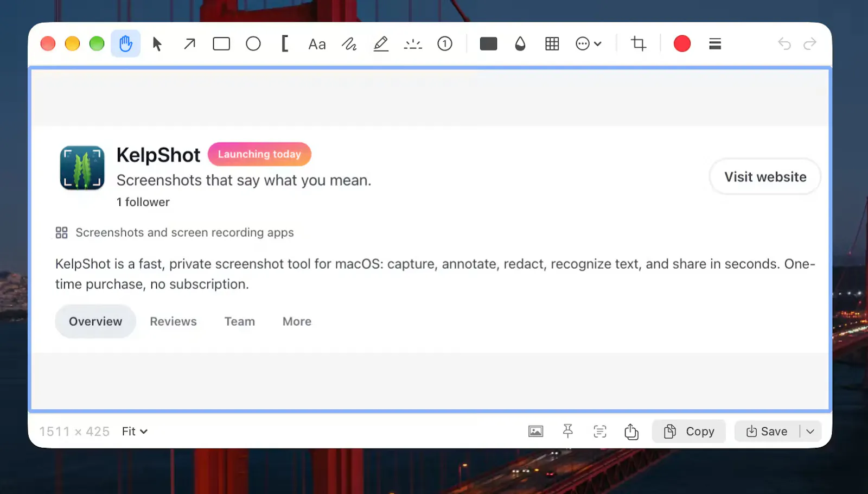The height and width of the screenshot is (494, 868).
Task: Redo the last annotation
Action: (x=810, y=43)
